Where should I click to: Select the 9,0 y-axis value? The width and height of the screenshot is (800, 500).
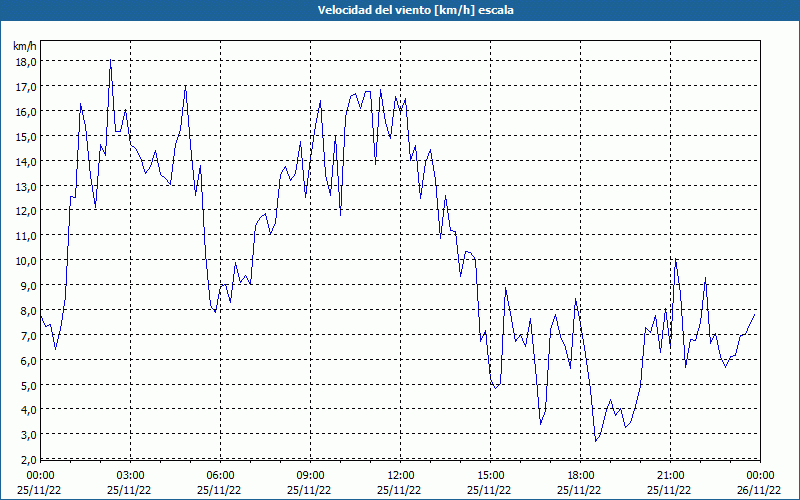[x=29, y=286]
